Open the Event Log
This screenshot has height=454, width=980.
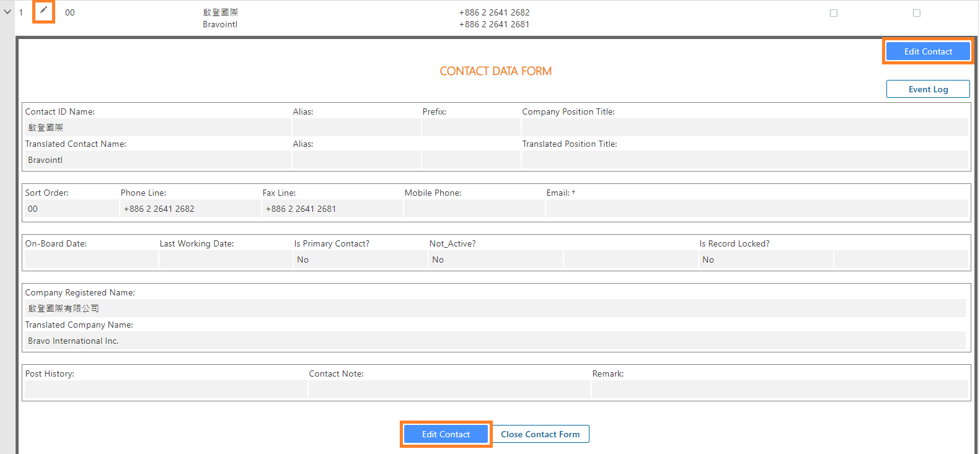[x=927, y=89]
